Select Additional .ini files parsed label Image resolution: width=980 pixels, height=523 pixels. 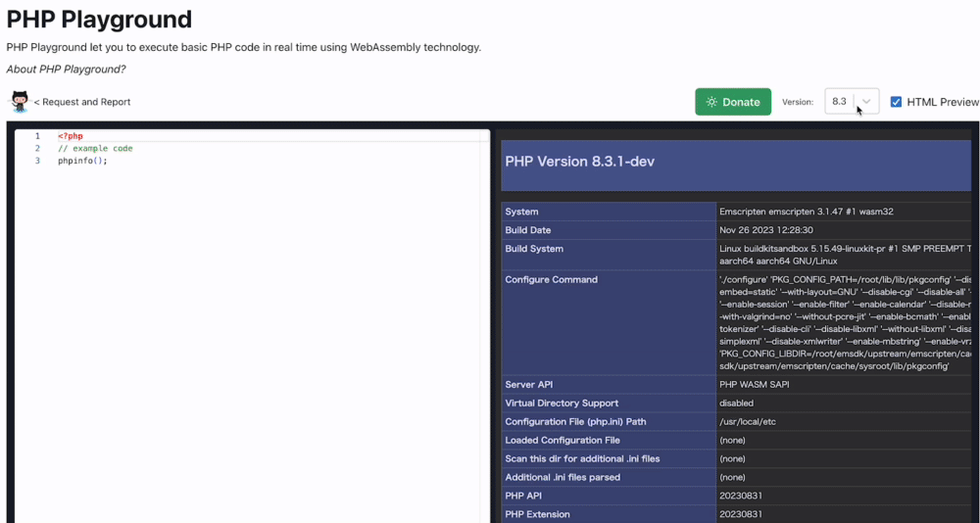click(563, 477)
